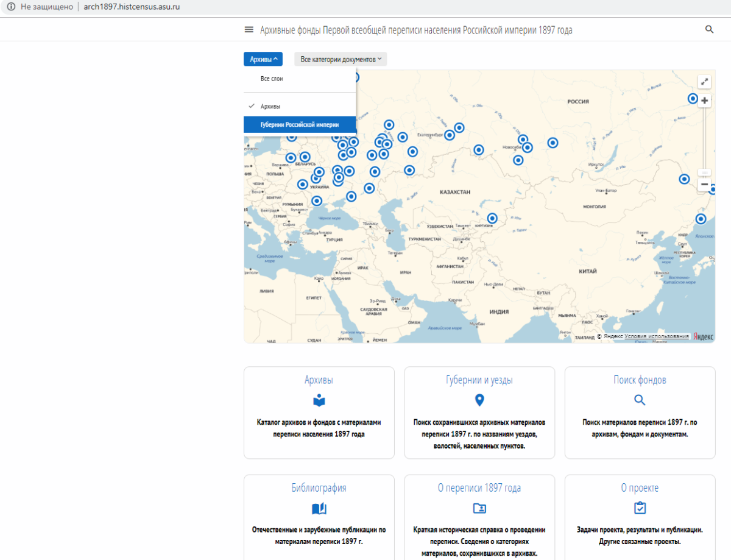Collapse the Архивы layers dropdown
Screen dimensions: 731x560
[263, 59]
